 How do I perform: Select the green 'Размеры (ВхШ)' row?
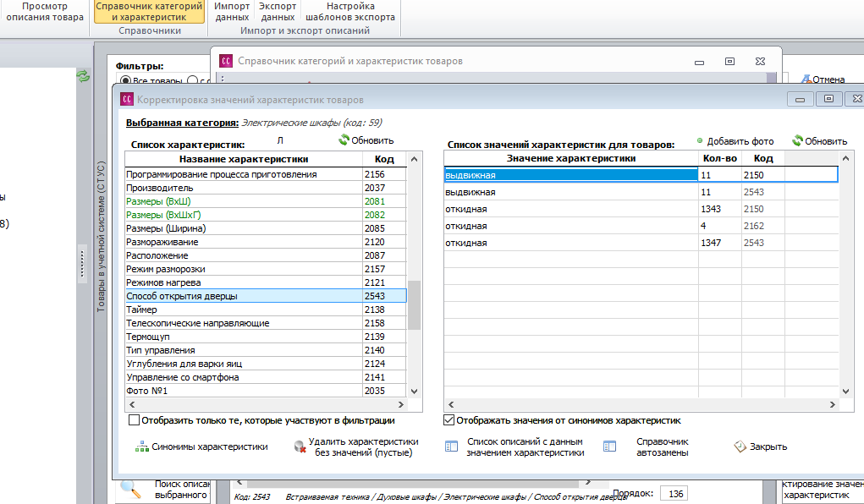[x=266, y=201]
